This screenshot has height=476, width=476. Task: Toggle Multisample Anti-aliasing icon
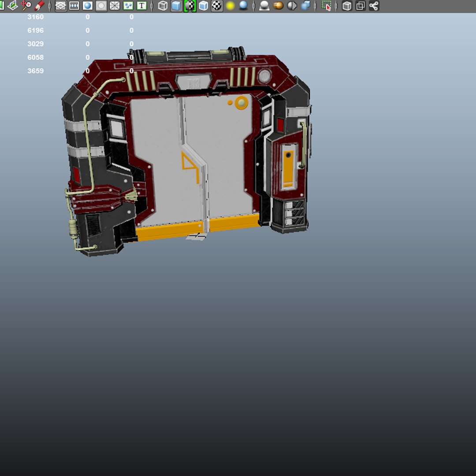(x=292, y=6)
